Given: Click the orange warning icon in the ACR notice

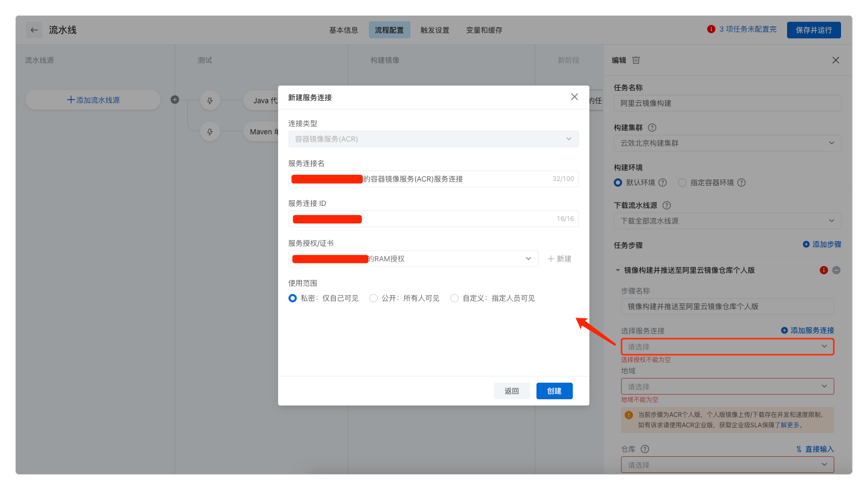Looking at the screenshot, I should pyautogui.click(x=629, y=415).
